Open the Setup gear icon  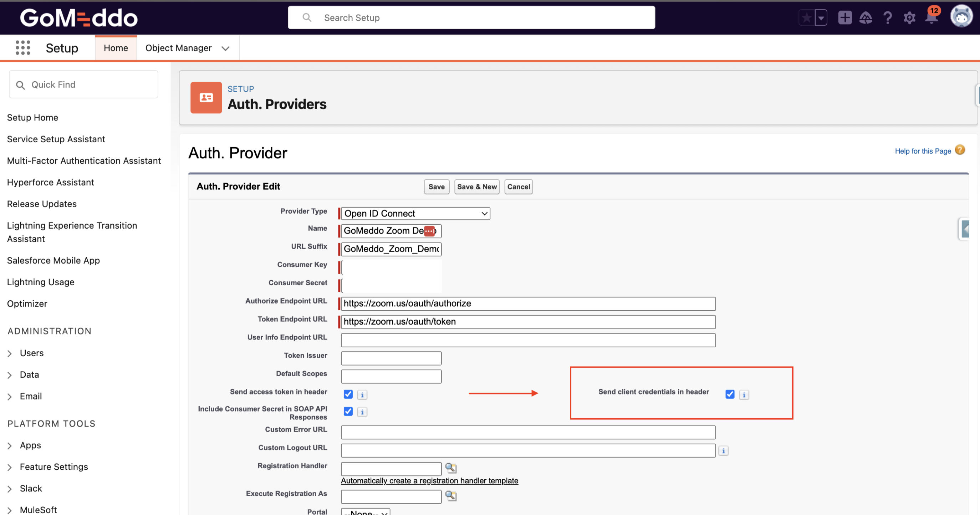(x=909, y=18)
